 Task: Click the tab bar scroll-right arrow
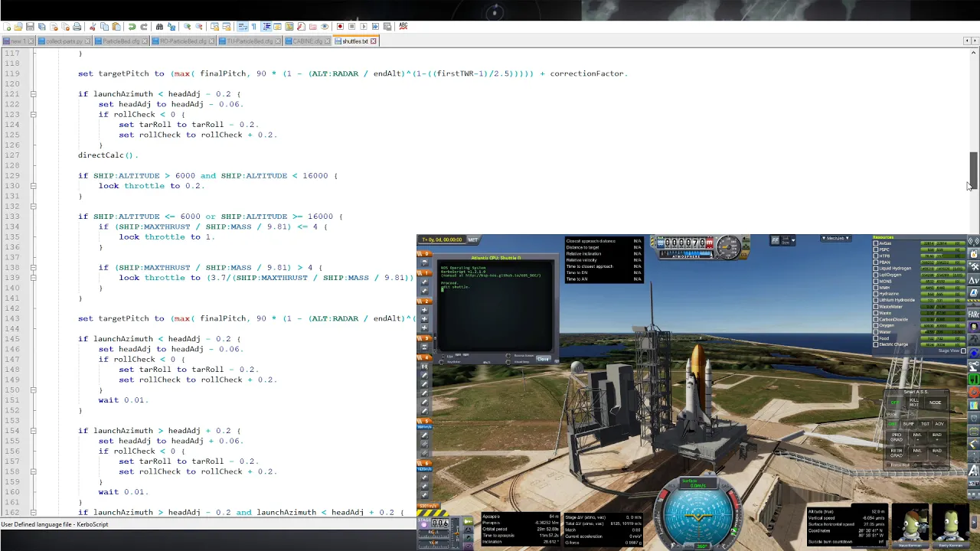[x=975, y=41]
